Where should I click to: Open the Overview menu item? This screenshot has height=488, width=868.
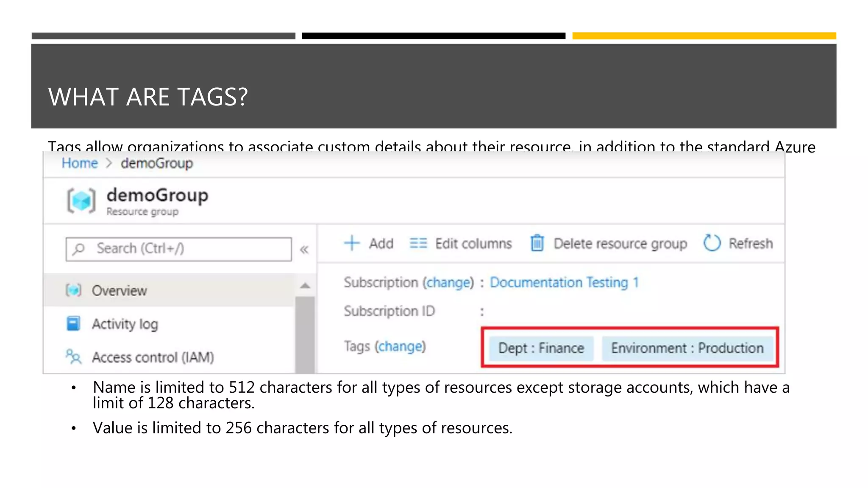(x=169, y=290)
